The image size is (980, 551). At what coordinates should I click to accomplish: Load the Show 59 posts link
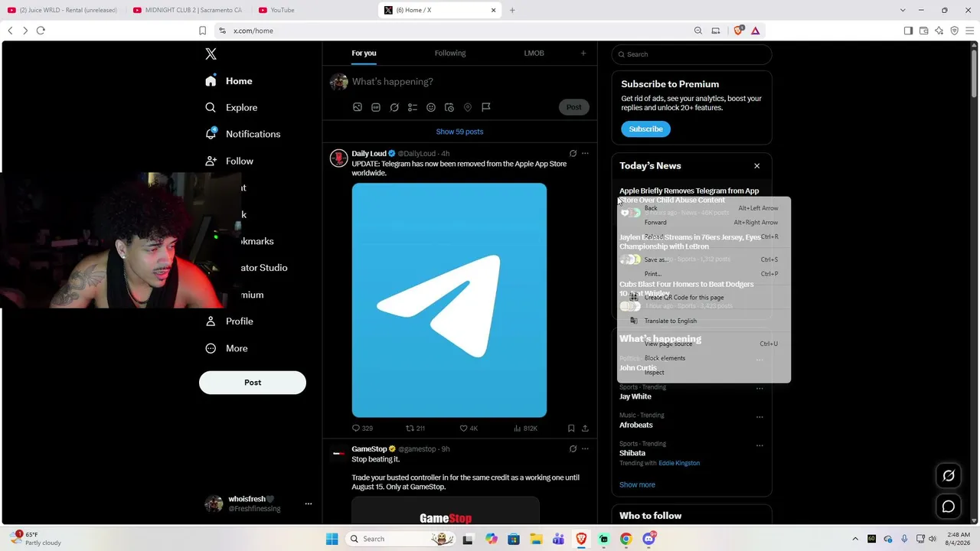pos(459,132)
